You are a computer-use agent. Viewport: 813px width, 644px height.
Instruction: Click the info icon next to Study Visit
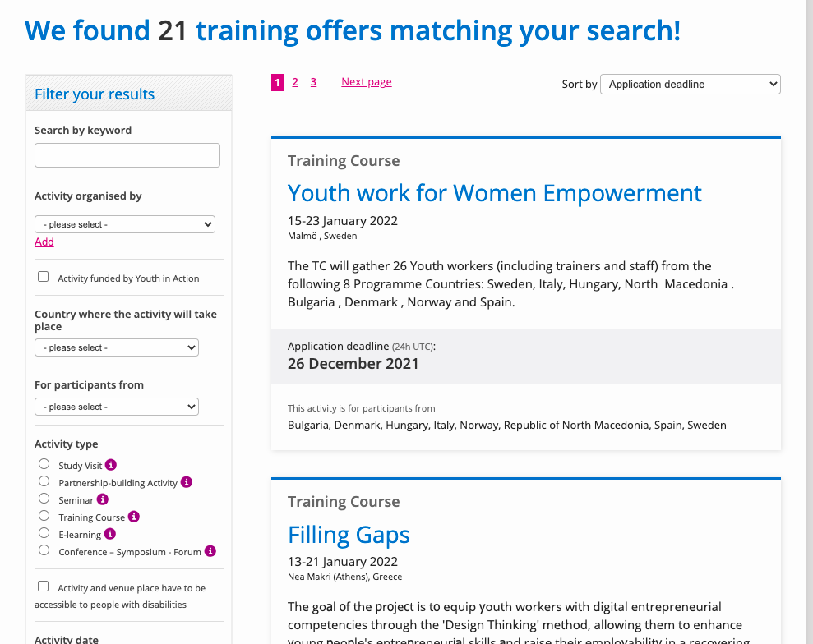pos(111,465)
